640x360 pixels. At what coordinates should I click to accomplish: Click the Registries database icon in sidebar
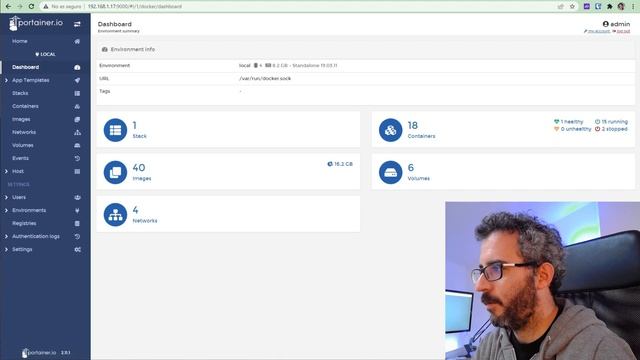77,224
